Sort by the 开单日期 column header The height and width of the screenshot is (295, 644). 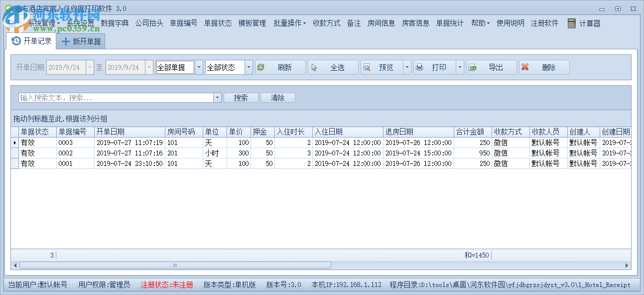[129, 132]
